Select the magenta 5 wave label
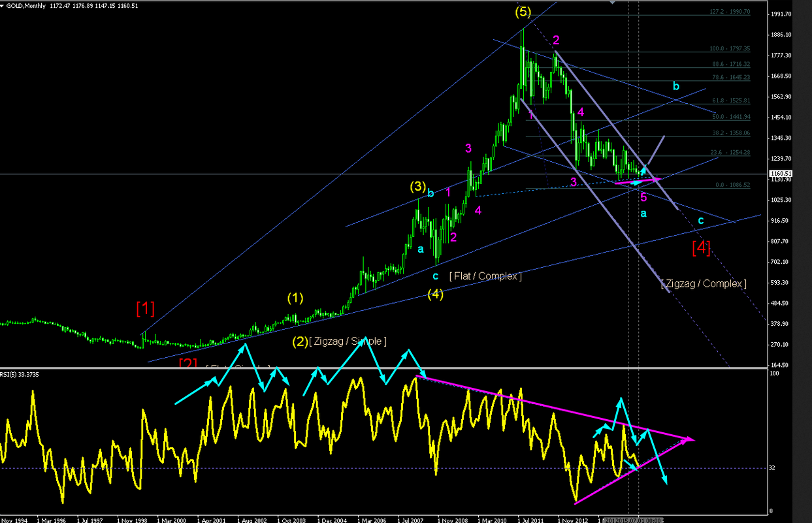812x523 pixels. coord(643,197)
